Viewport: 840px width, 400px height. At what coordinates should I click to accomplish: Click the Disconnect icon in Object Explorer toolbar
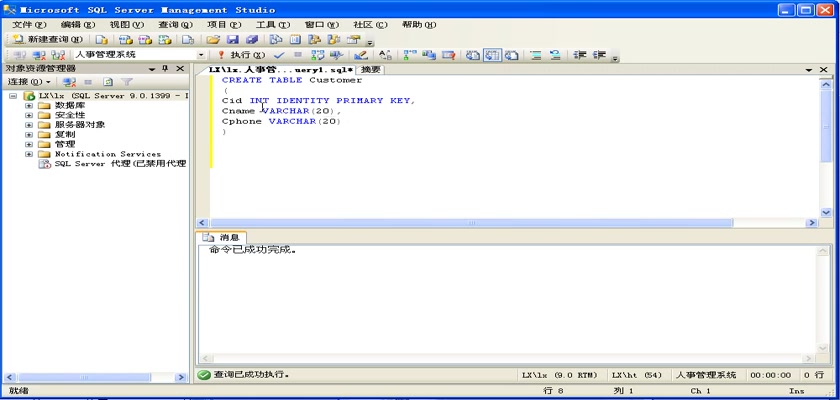[x=69, y=82]
